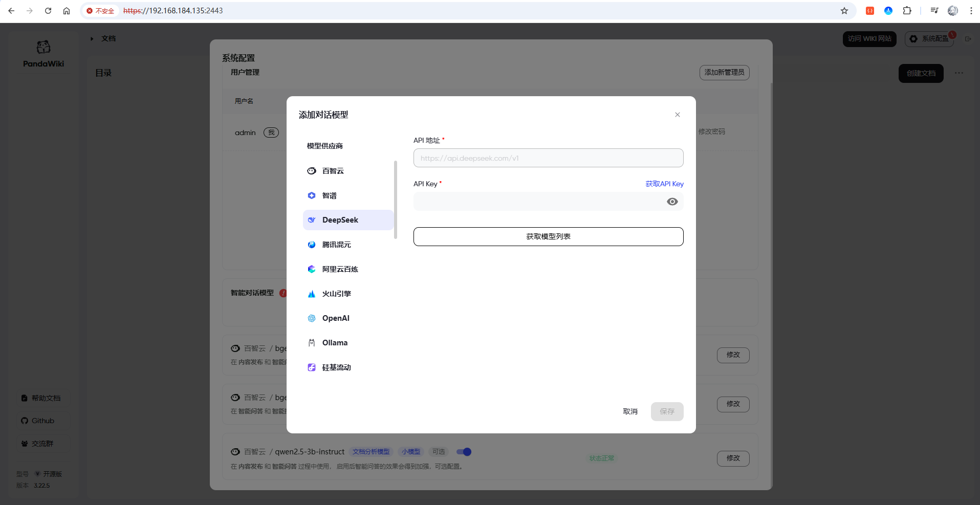This screenshot has height=505, width=980.
Task: Click the 不安全 security warning badge
Action: tap(100, 11)
